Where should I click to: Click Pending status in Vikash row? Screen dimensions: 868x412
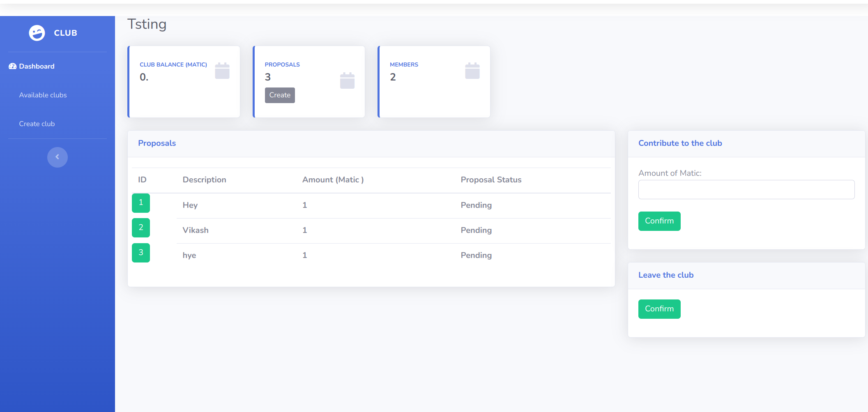(476, 230)
